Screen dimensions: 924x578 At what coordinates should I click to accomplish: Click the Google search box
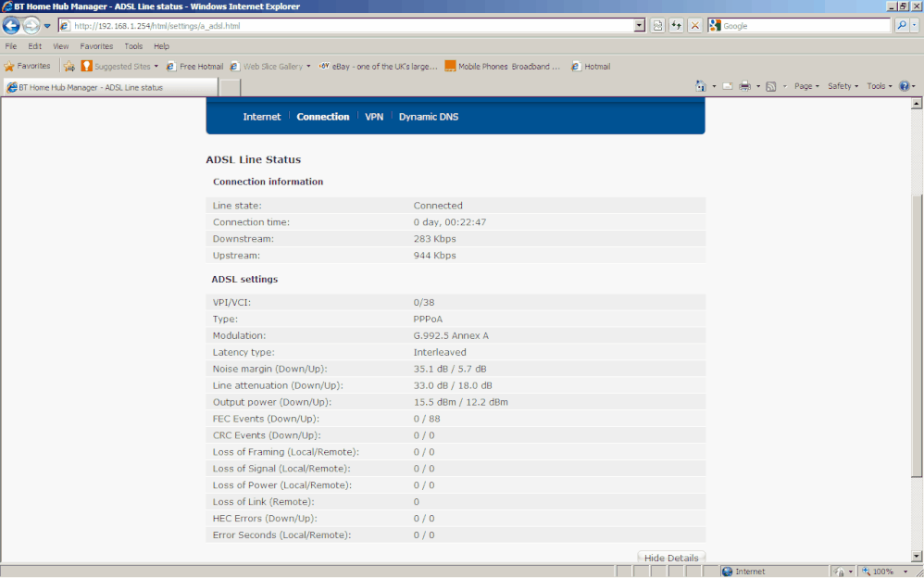point(800,26)
